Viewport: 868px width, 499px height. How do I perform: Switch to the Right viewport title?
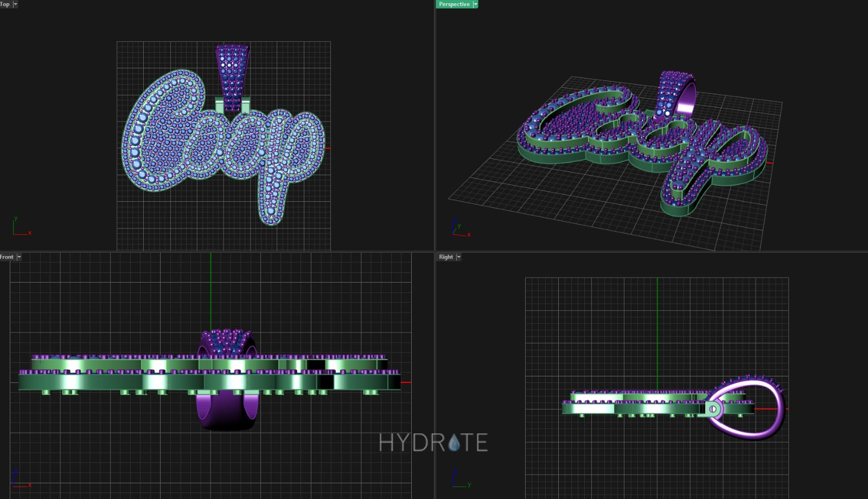point(446,257)
